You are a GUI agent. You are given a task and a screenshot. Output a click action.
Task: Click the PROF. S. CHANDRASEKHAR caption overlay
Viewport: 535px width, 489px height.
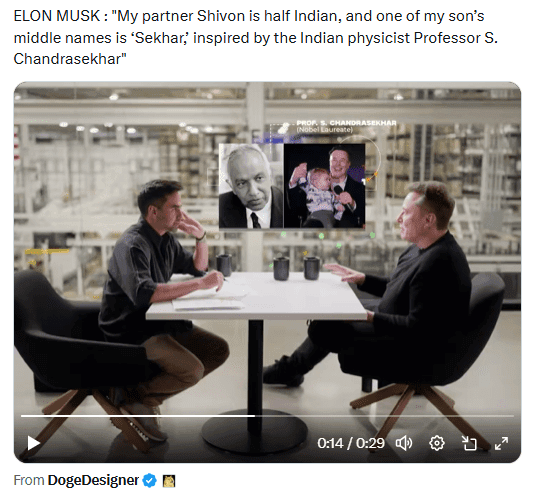point(346,126)
